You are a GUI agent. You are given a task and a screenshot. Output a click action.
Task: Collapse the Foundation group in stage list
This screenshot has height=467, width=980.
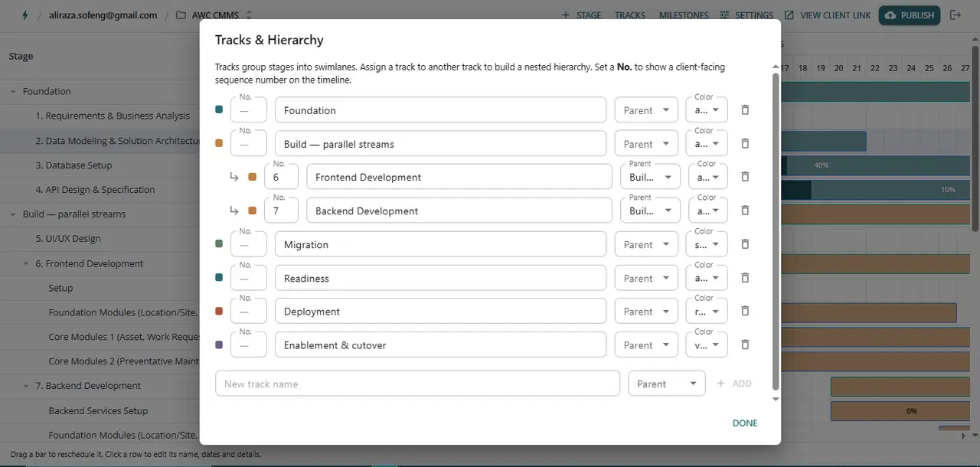click(x=13, y=91)
